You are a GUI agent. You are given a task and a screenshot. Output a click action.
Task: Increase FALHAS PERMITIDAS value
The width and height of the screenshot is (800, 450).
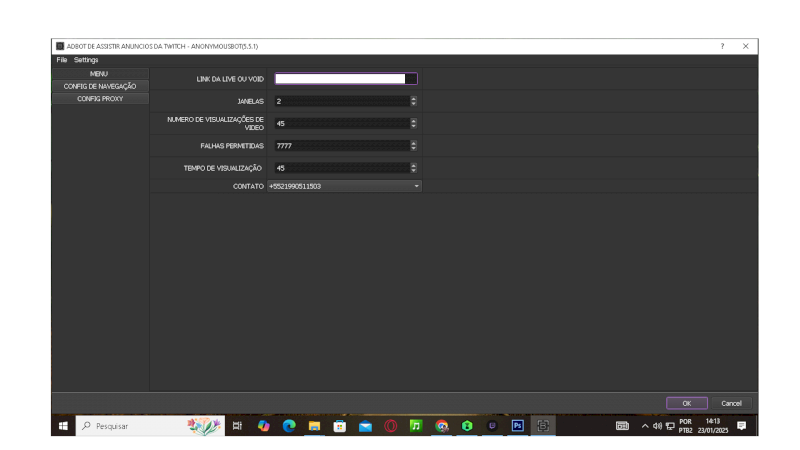413,143
